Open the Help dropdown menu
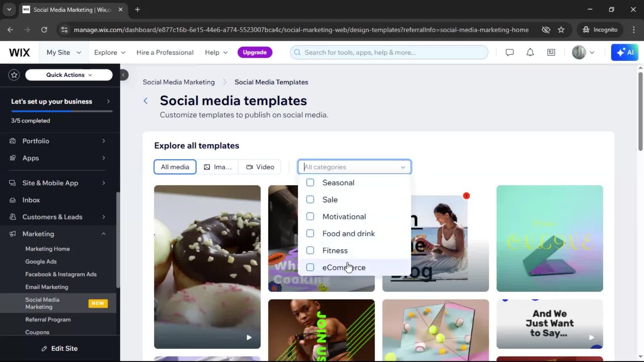Screen dimensions: 644x362 pos(216,53)
